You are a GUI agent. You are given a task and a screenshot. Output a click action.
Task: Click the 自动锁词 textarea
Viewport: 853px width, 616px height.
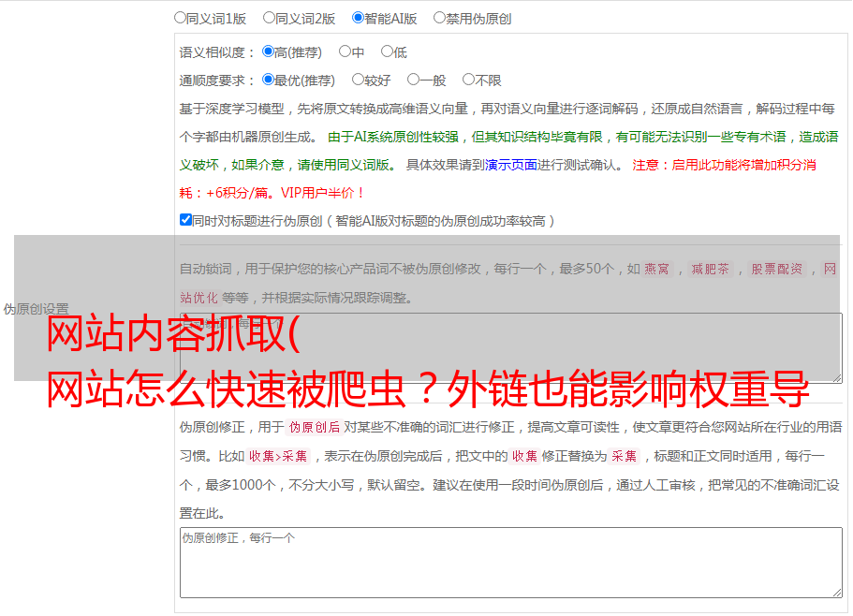(511, 348)
